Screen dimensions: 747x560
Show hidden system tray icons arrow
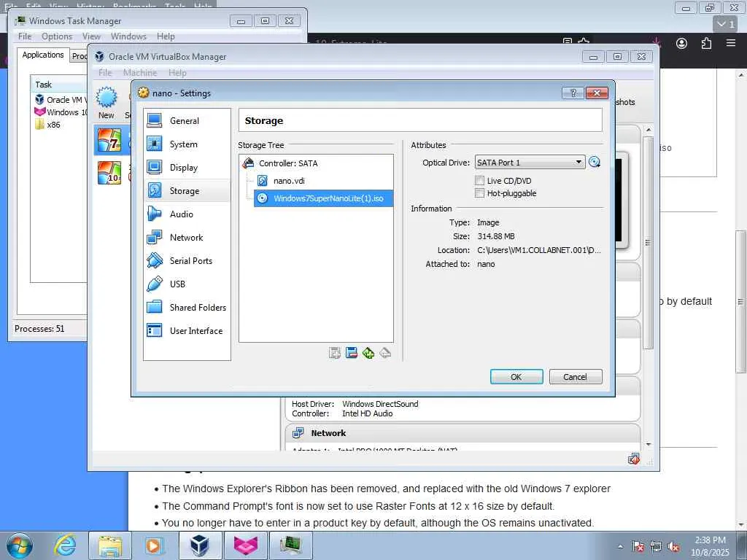tap(620, 547)
